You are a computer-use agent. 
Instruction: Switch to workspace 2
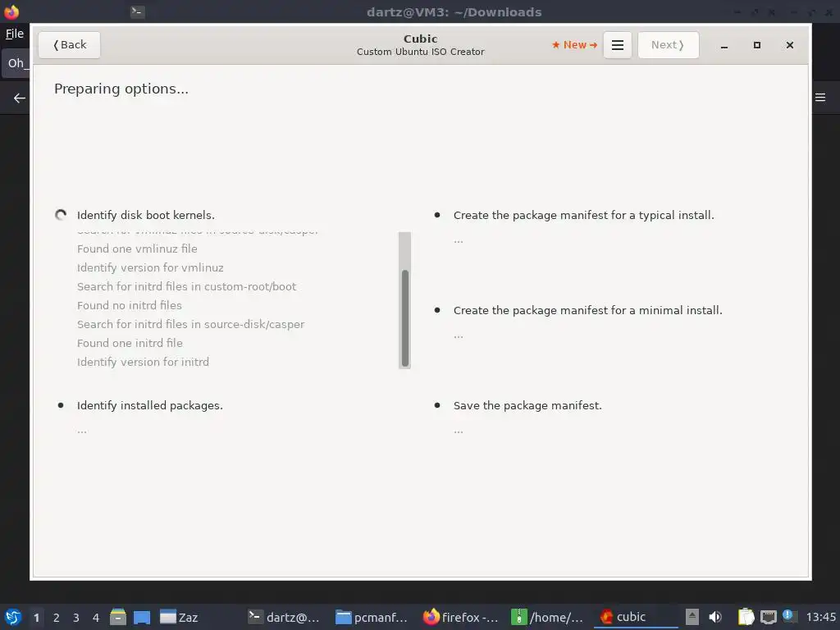coord(57,618)
